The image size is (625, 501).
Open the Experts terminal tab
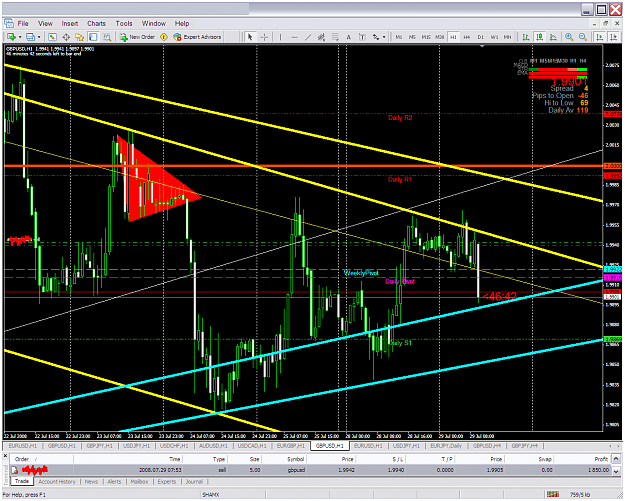[167, 481]
